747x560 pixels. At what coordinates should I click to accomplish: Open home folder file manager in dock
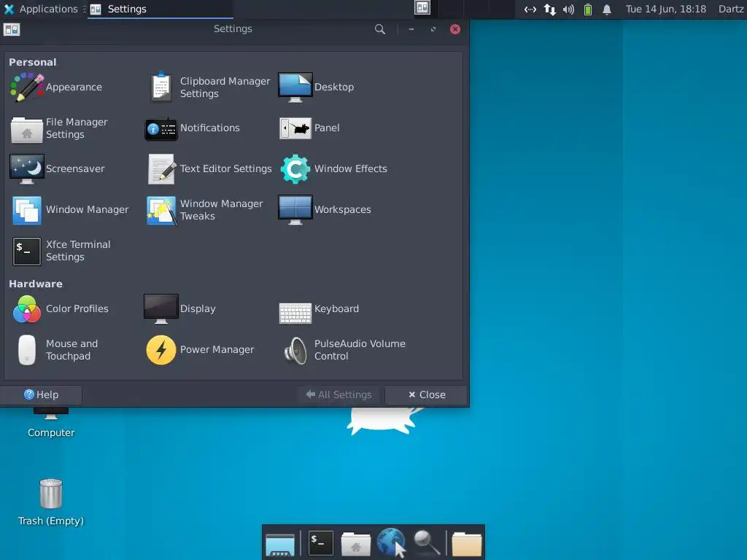[355, 544]
